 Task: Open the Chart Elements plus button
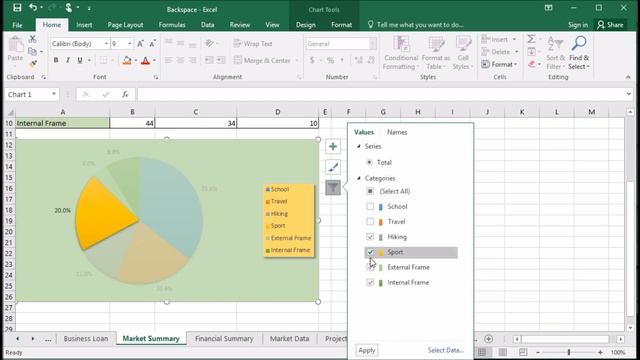point(333,147)
